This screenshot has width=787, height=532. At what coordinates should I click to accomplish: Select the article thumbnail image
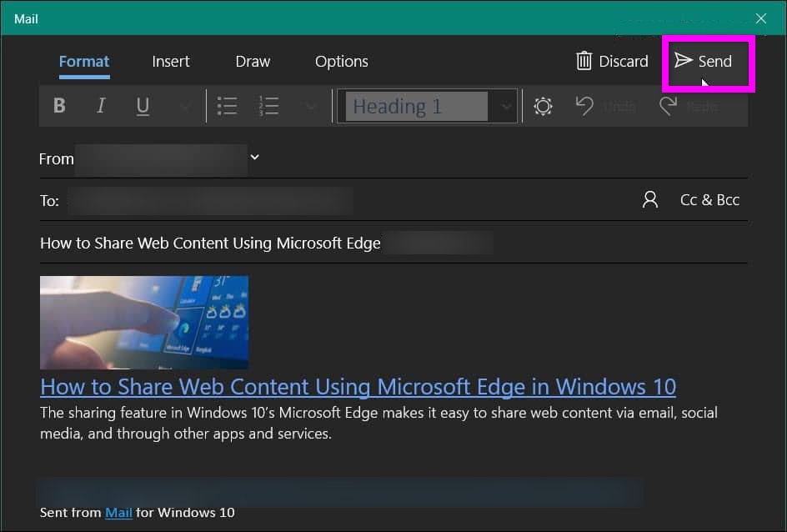(144, 322)
